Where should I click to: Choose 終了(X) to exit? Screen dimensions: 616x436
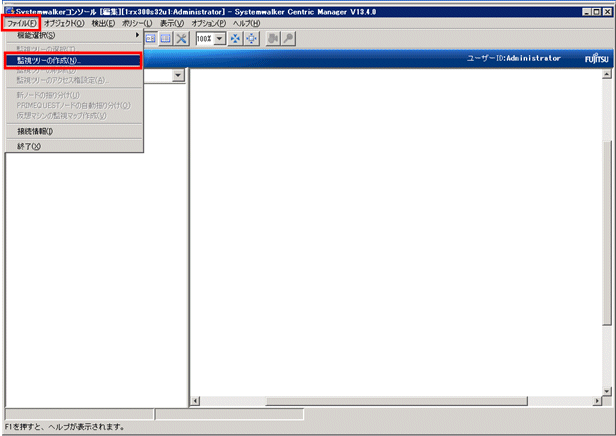click(74, 146)
